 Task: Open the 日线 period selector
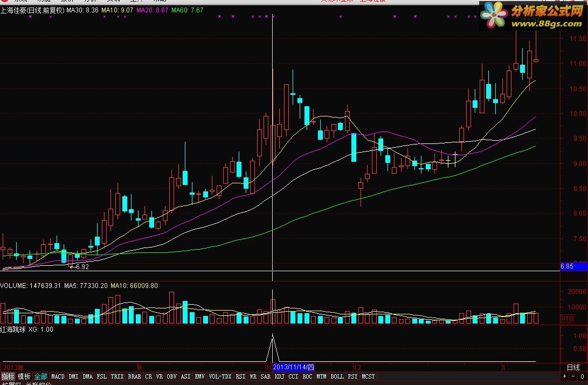tap(573, 367)
